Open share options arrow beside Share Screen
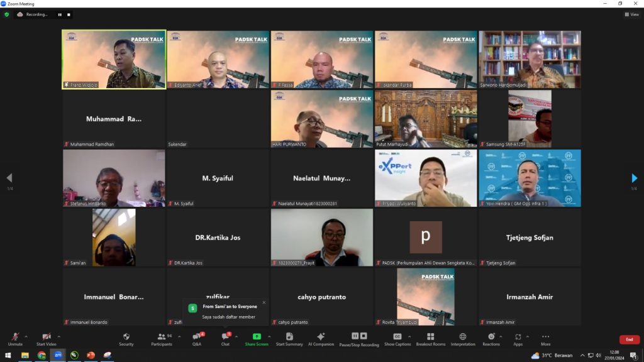Image resolution: width=644 pixels, height=362 pixels. [x=269, y=337]
